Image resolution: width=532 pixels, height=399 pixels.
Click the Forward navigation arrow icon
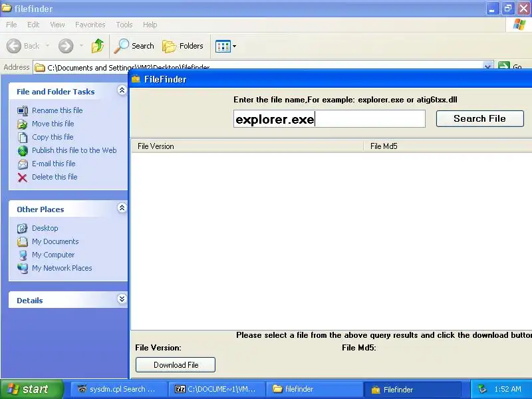pos(66,46)
